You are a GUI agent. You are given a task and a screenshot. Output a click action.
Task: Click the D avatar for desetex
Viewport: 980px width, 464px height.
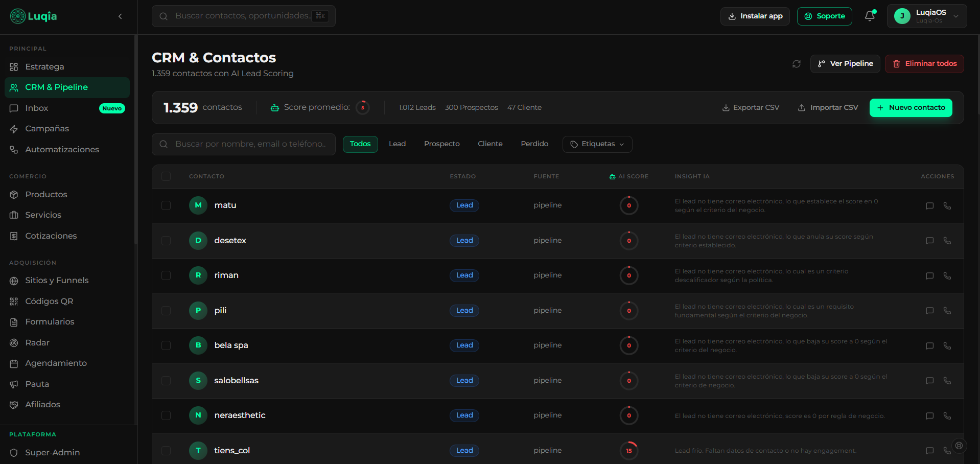pos(198,240)
